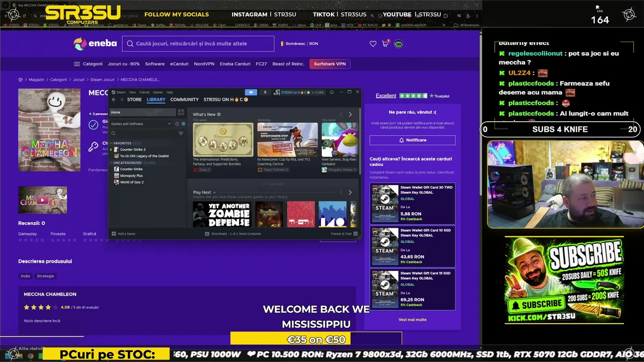Open Steam library collections grid view
This screenshot has width=644, height=362.
pos(181,112)
